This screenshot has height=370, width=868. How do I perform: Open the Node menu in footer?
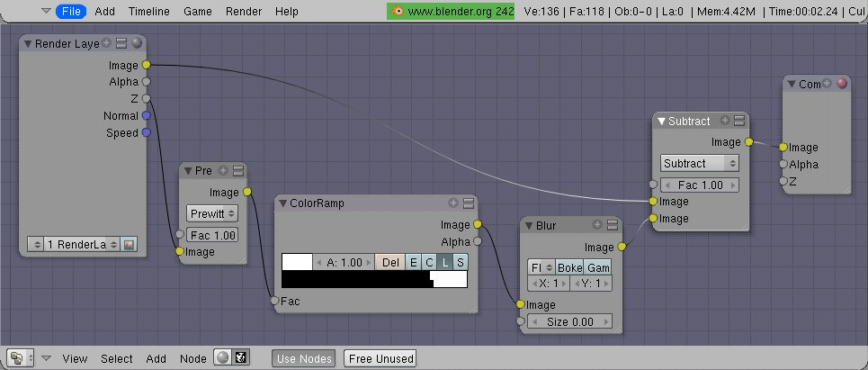pos(193,359)
